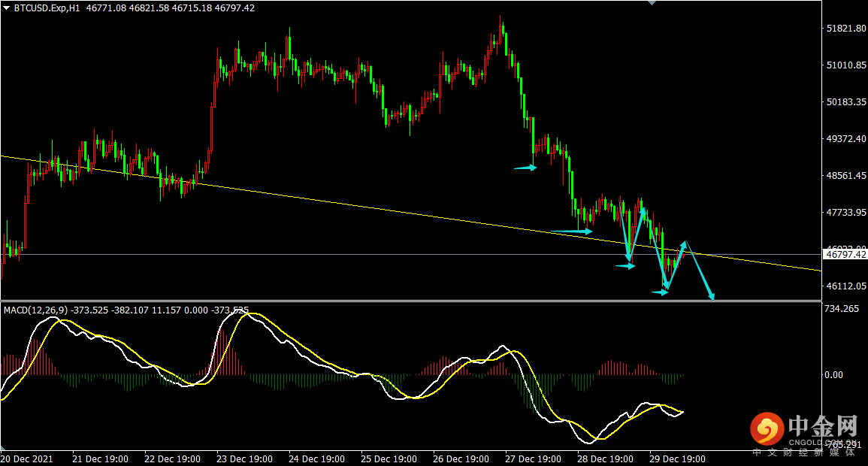Open the dropdown triangle beside BTCUSD.Exp,H1

(x=6, y=8)
